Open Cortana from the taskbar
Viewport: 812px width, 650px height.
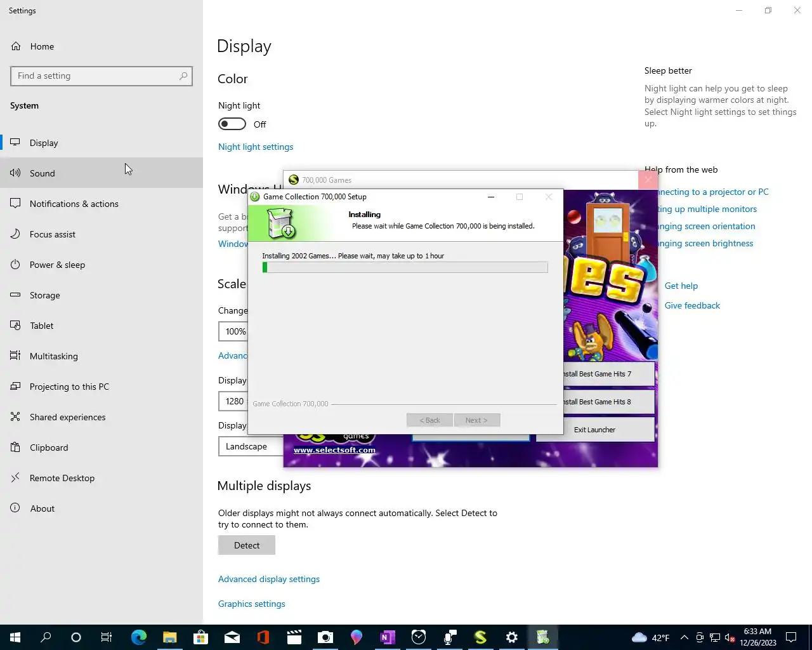click(76, 637)
